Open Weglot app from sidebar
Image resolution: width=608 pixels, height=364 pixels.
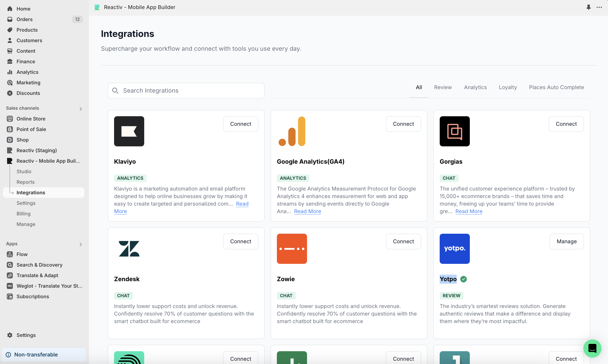pyautogui.click(x=49, y=286)
